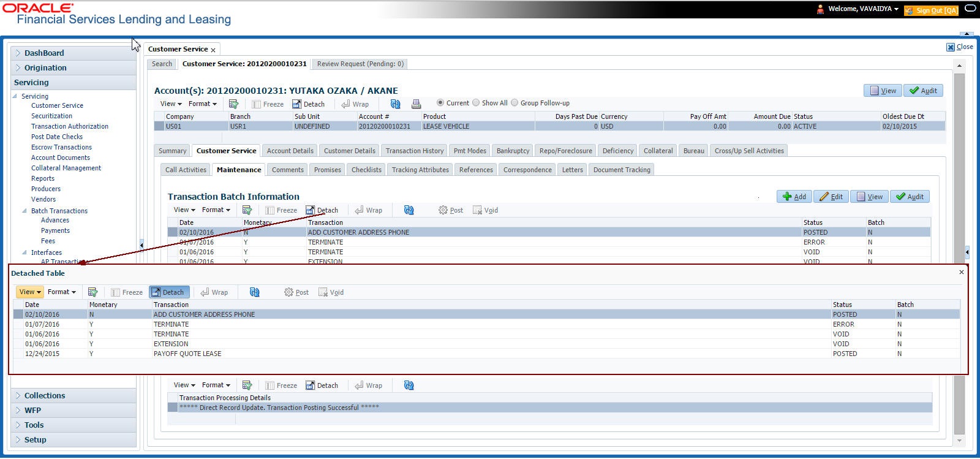The image size is (980, 459).
Task: Open the Welcome, VAVAIDYA user dropdown
Action: (863, 9)
